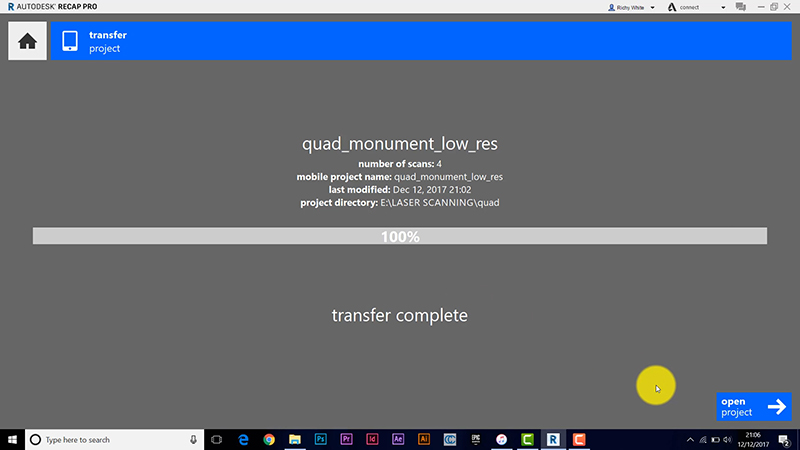Click the mobile device transfer icon

click(70, 42)
